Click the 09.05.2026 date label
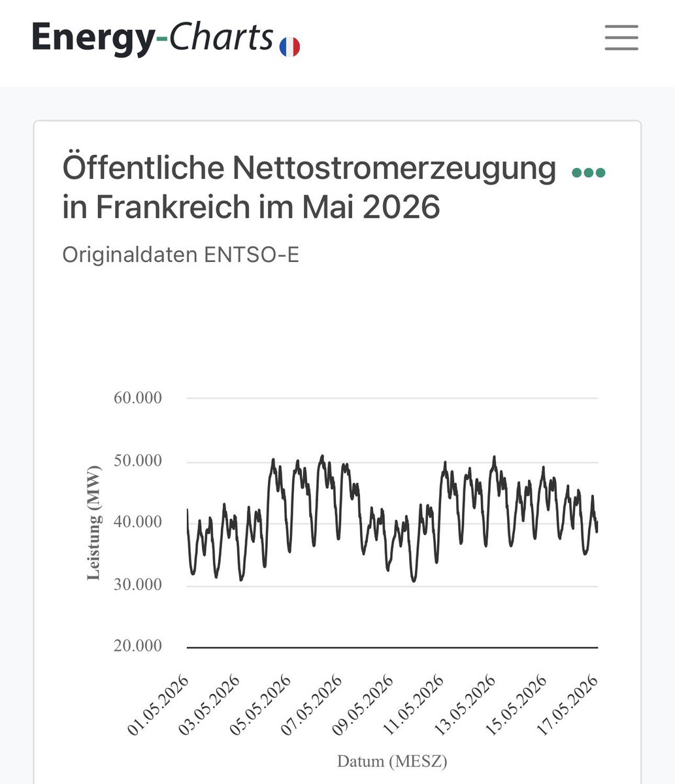 point(362,706)
